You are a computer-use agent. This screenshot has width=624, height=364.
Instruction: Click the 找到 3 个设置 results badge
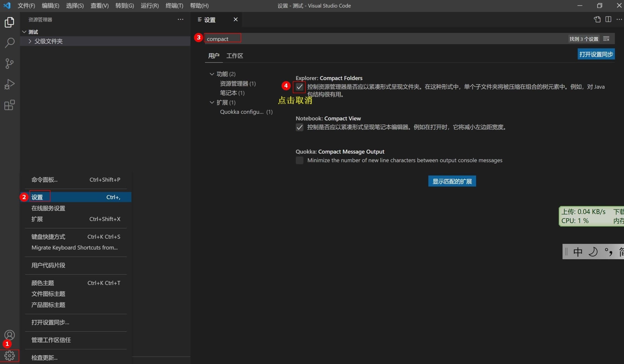click(584, 39)
